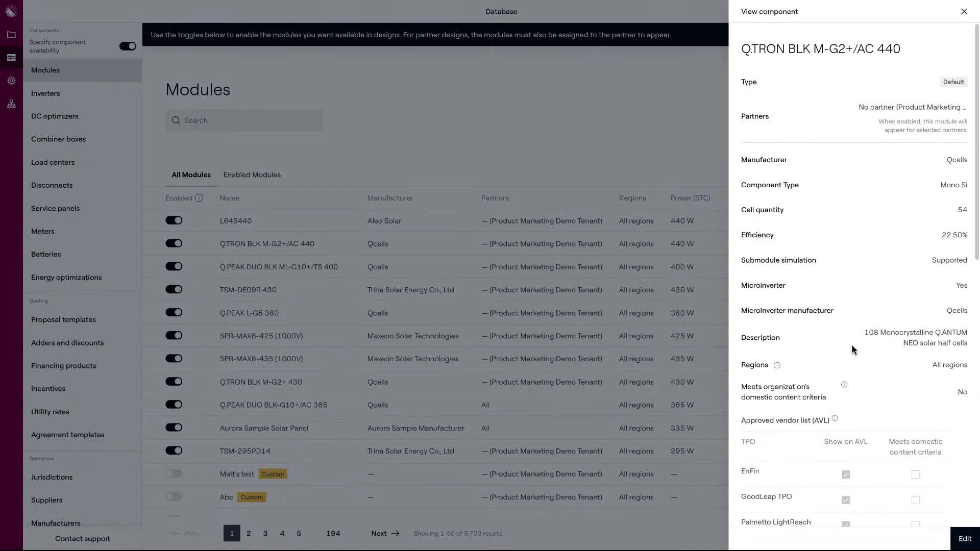Check EnFin meets domestic content criteria box
This screenshot has width=980, height=551.
pyautogui.click(x=915, y=474)
